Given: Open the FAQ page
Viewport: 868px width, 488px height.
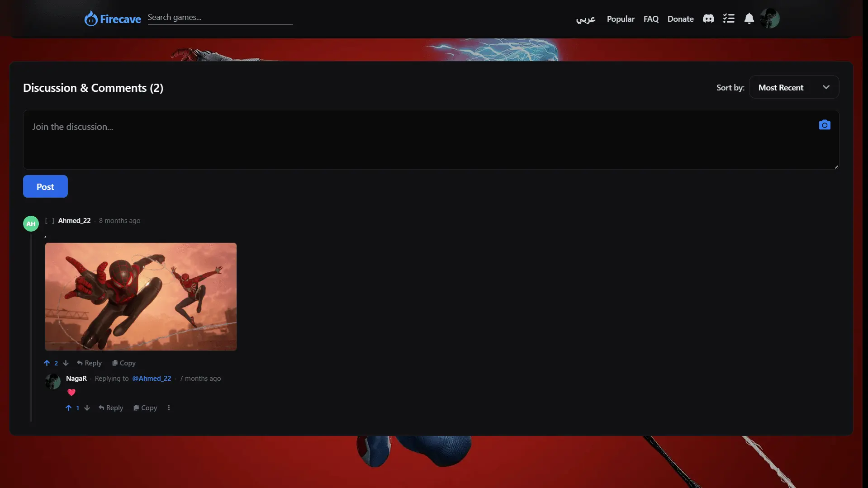Looking at the screenshot, I should [x=651, y=19].
